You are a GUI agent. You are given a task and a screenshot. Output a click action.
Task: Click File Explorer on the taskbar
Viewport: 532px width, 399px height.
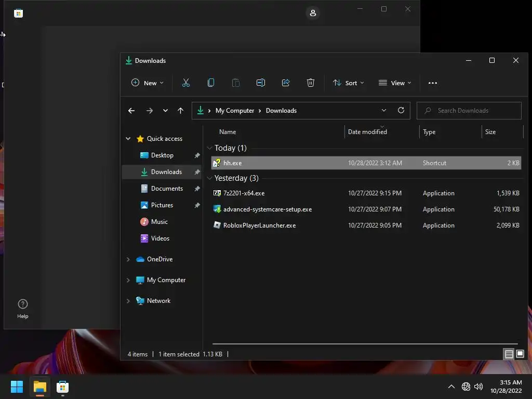[x=40, y=387]
